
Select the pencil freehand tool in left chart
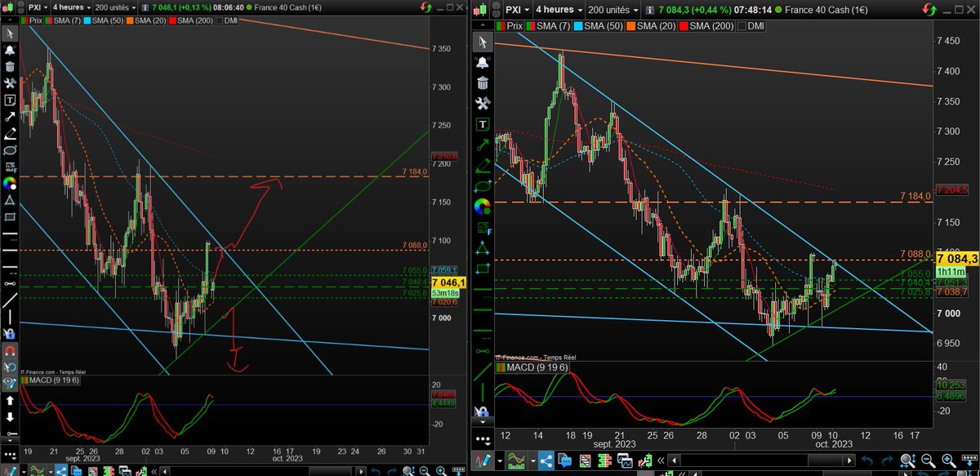tap(10, 134)
